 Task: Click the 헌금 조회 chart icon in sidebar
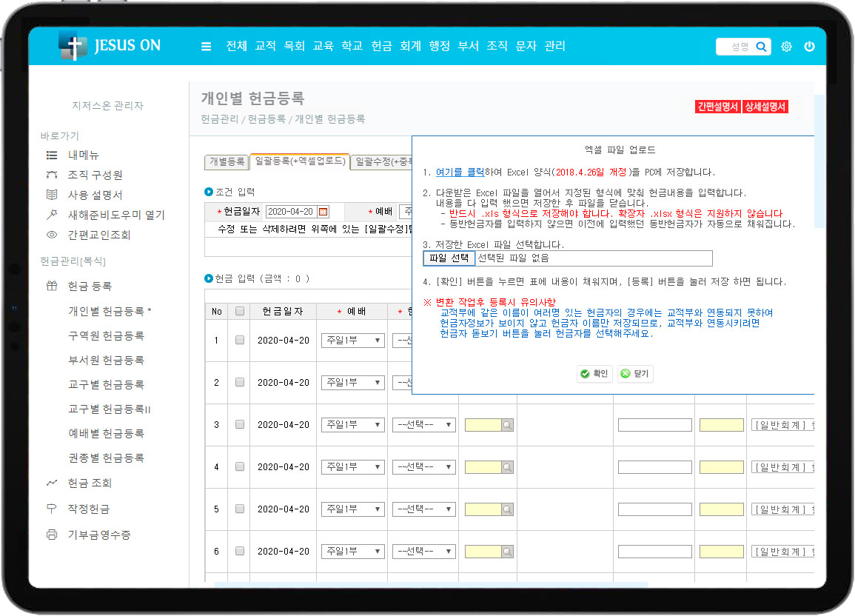[52, 483]
